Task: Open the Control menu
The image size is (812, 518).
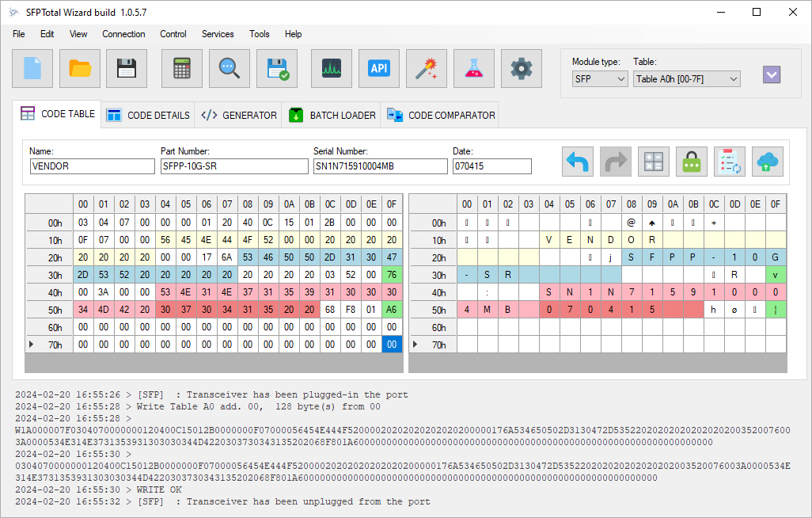Action: [173, 34]
